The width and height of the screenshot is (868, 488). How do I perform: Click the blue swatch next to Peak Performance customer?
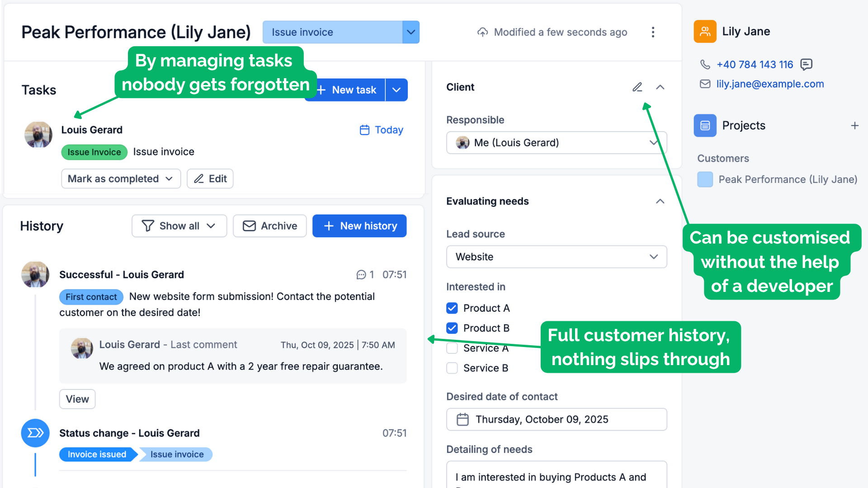tap(705, 179)
